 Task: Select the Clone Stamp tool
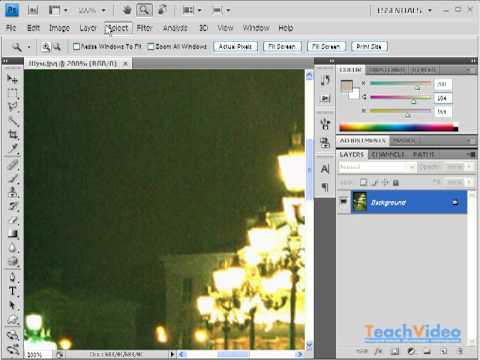12,192
